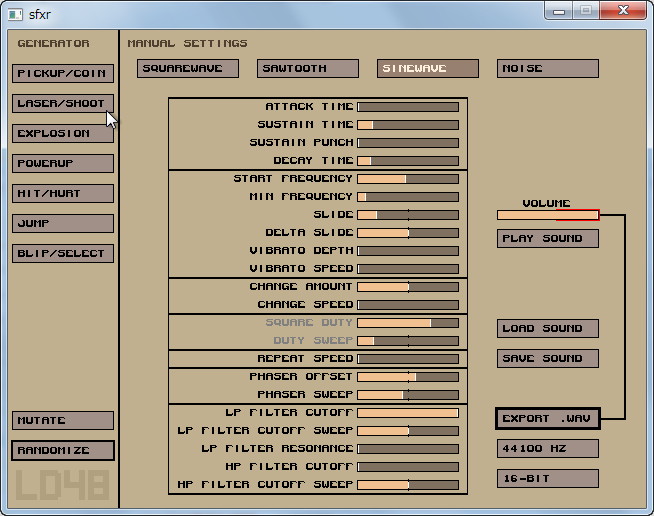Set the LP Filter Cutoff slider
This screenshot has height=516, width=654.
coord(408,413)
